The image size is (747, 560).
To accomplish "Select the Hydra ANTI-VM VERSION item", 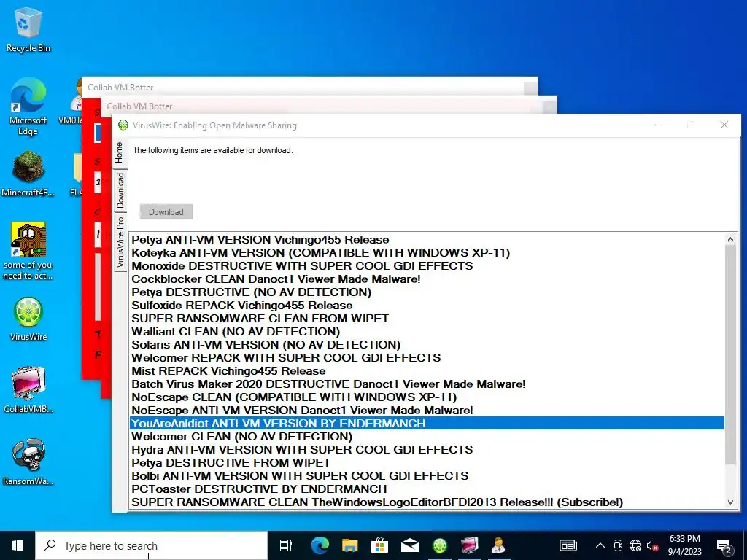I will pos(427,449).
